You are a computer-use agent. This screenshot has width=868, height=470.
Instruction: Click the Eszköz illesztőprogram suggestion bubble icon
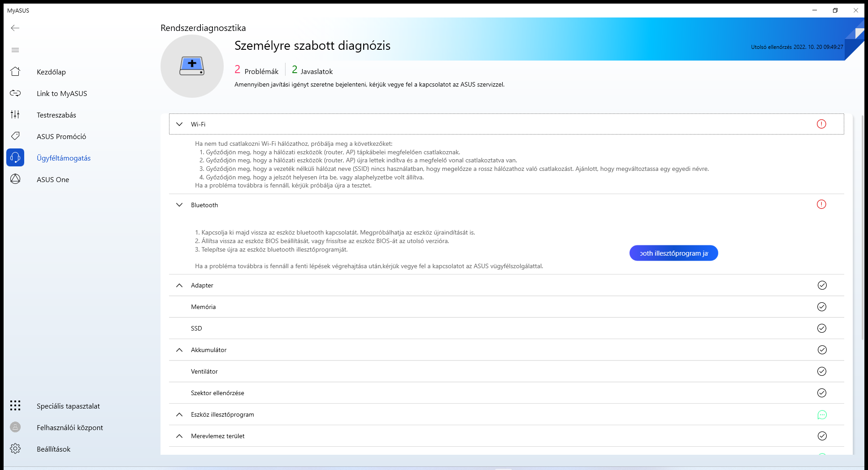point(822,415)
